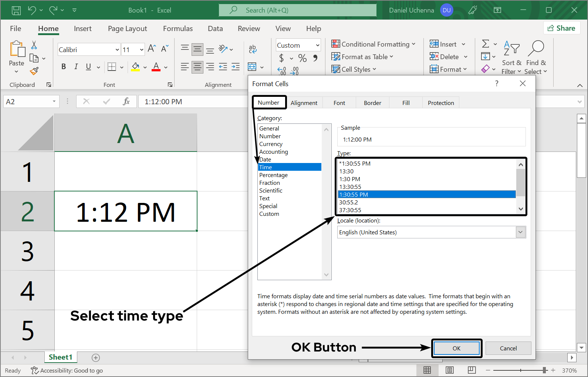Screen dimensions: 588x377
Task: Click the AutoSum sigma icon
Action: click(486, 44)
